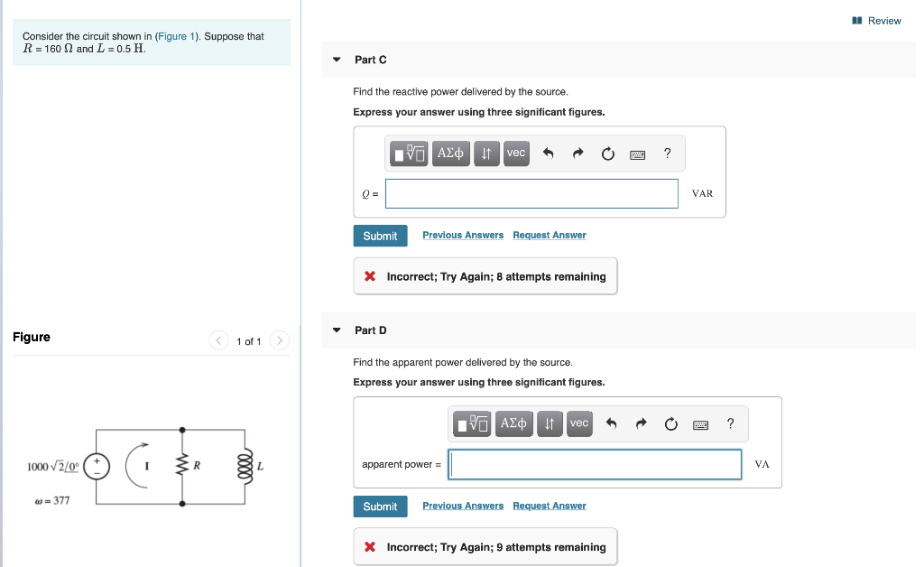
Task: Click the 'Figure' panel heading
Action: [32, 337]
